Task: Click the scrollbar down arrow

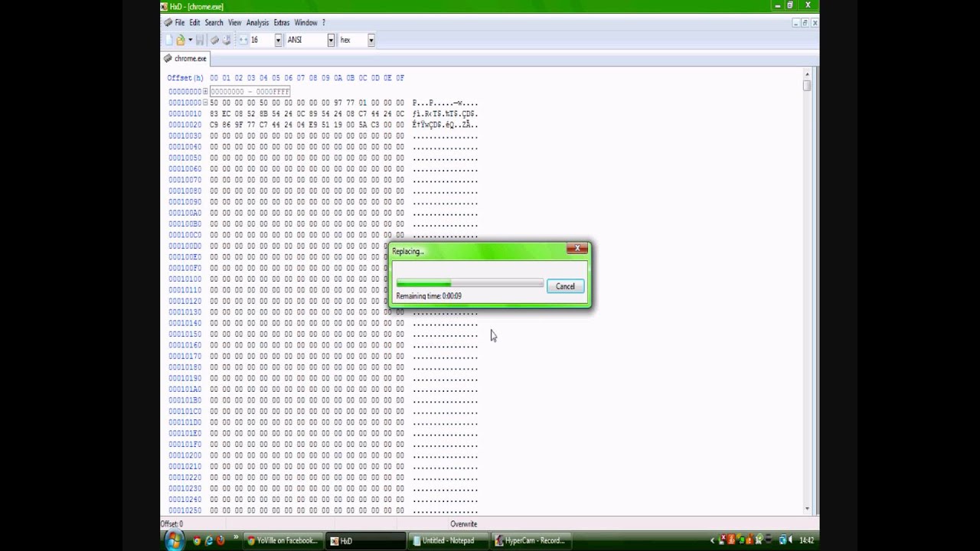Action: [x=807, y=509]
